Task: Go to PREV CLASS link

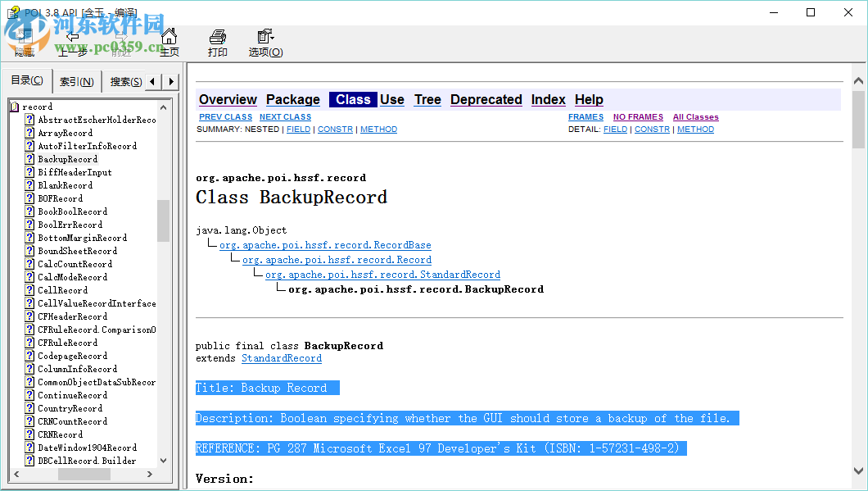Action: point(225,117)
